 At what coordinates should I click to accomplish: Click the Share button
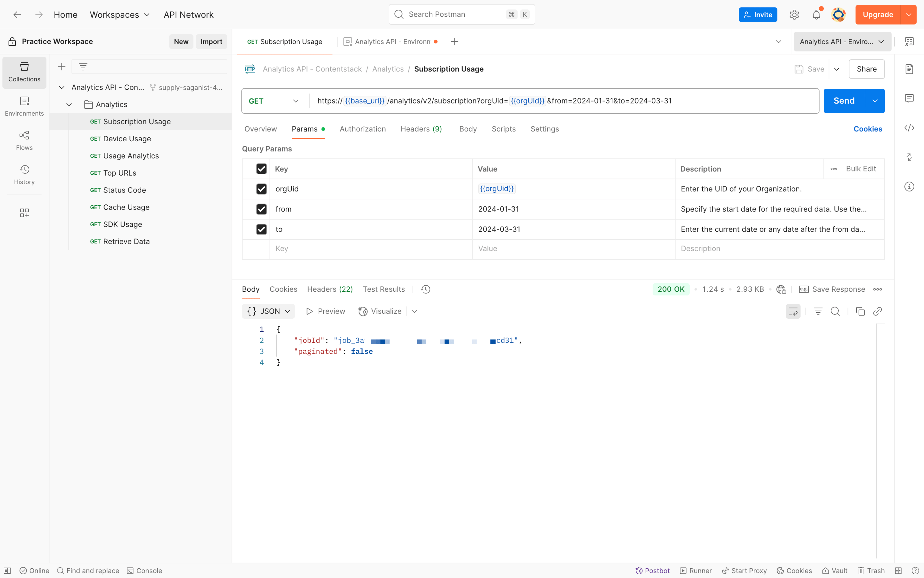(867, 69)
